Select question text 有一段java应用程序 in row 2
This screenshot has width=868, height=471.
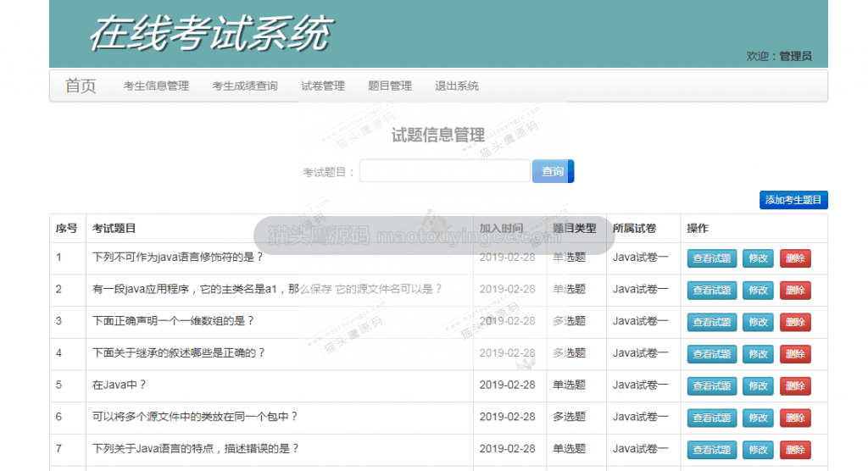(267, 289)
